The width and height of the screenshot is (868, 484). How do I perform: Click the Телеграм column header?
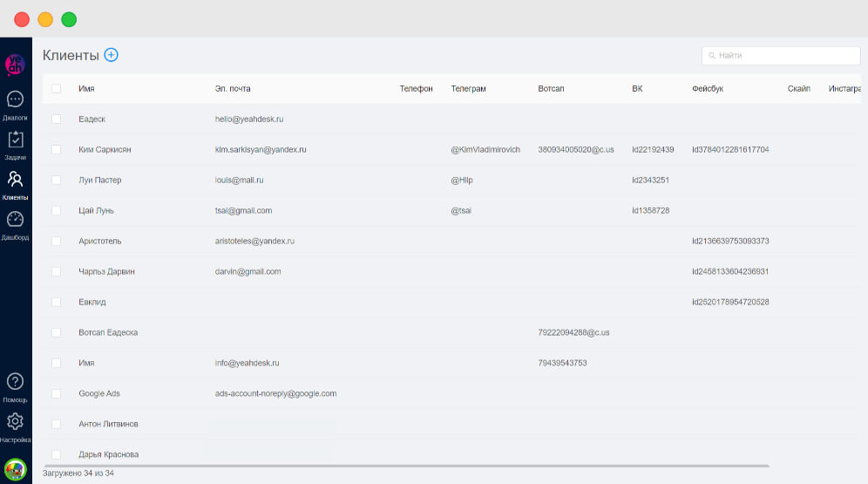click(x=468, y=89)
